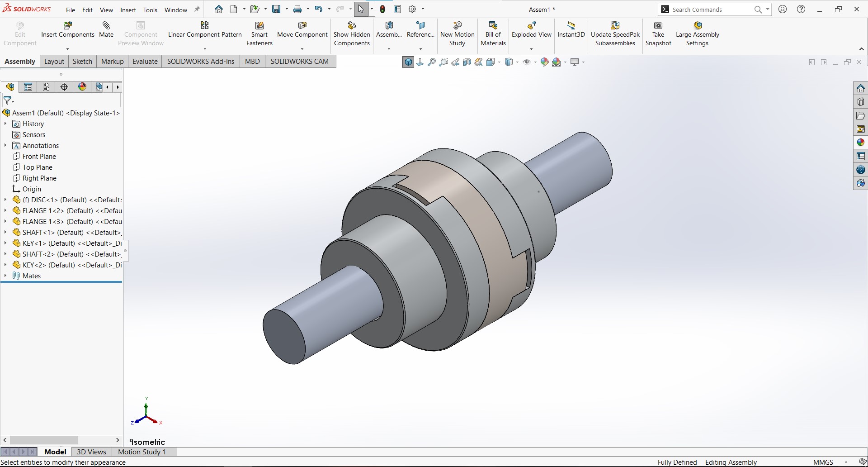Switch to the Evaluate tab
The width and height of the screenshot is (868, 467).
[145, 62]
